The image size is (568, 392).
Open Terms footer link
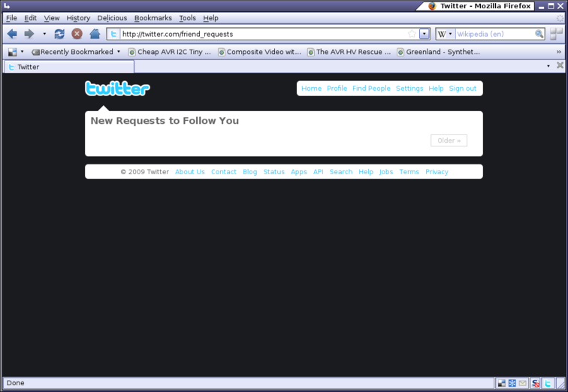(409, 172)
